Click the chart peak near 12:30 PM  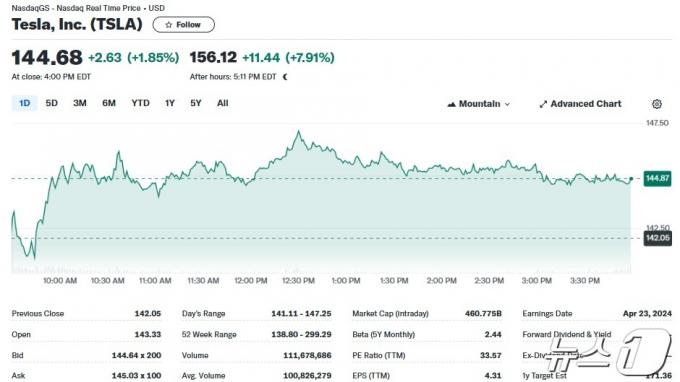point(298,131)
